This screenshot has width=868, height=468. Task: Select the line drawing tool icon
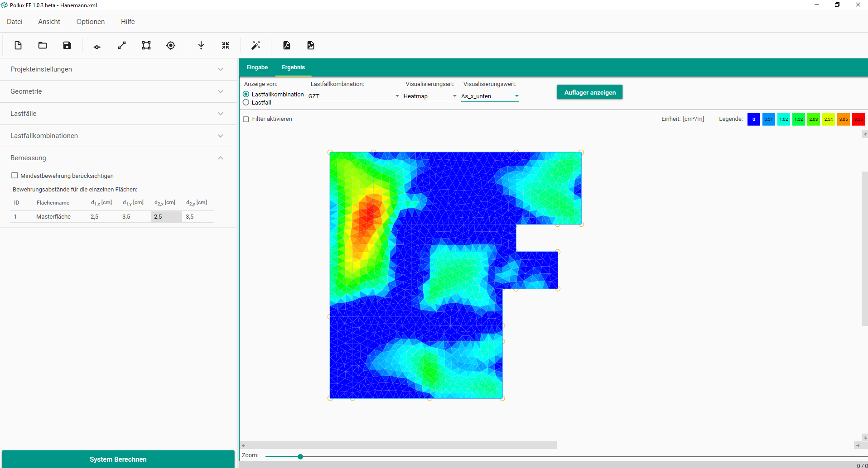[122, 45]
